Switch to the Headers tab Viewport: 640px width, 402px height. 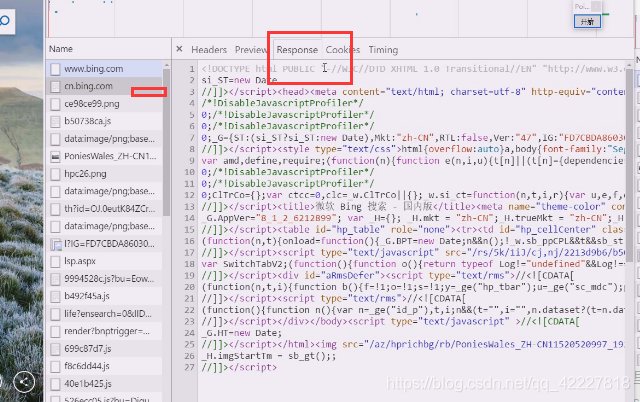(209, 50)
